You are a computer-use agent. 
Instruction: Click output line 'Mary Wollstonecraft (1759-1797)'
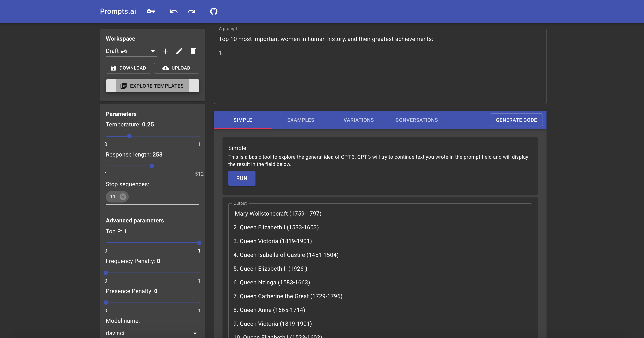click(x=278, y=214)
